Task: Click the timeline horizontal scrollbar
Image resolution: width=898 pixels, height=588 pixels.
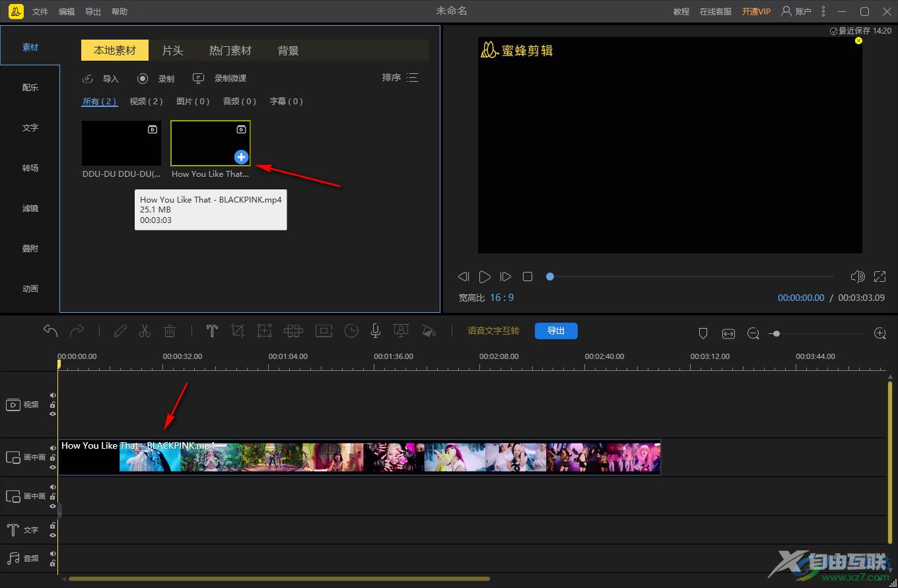Action: click(279, 579)
